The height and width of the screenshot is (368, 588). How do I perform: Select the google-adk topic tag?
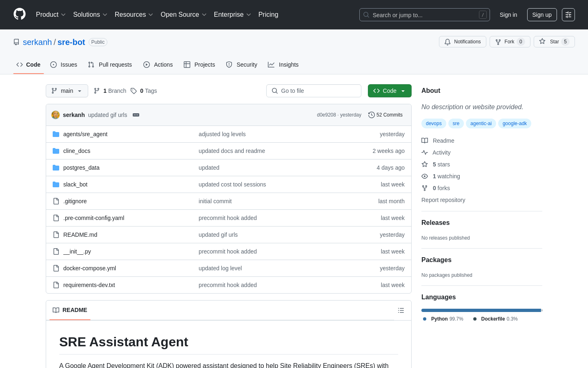click(x=514, y=123)
